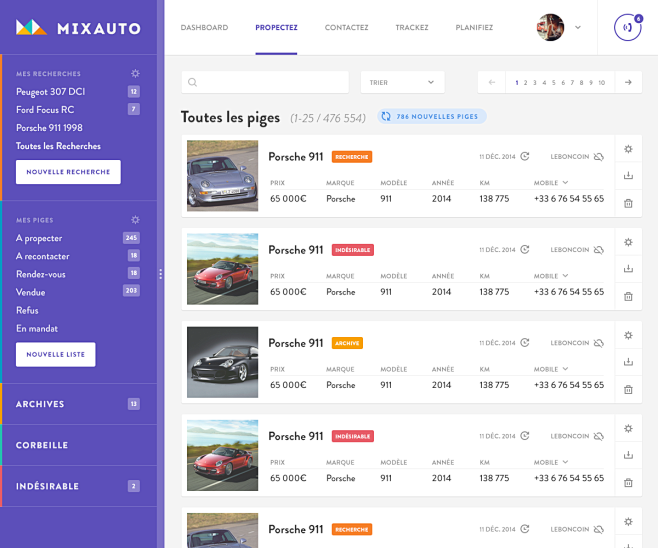Delete the first Indésirable Porsche listing
The height and width of the screenshot is (548, 658).
click(628, 297)
